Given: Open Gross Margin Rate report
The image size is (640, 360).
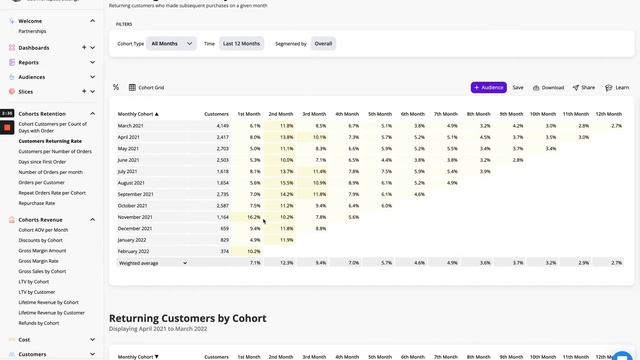Looking at the screenshot, I should coord(38,261).
